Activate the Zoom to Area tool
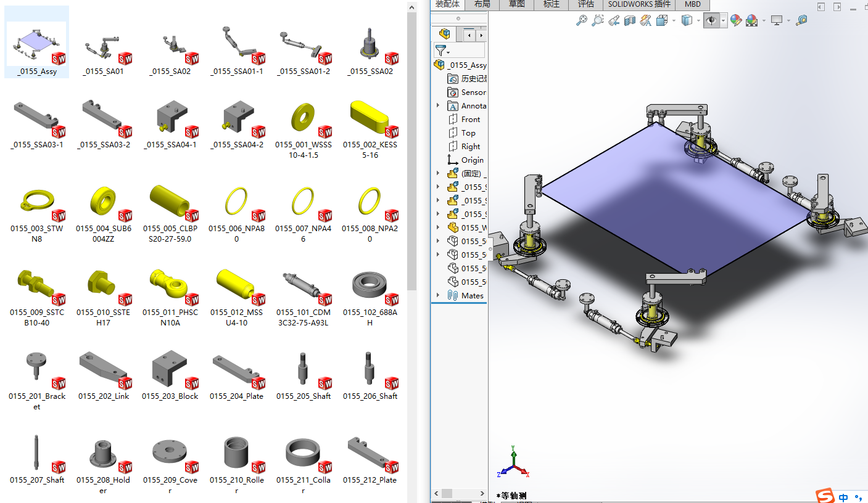The width and height of the screenshot is (868, 503). point(598,20)
